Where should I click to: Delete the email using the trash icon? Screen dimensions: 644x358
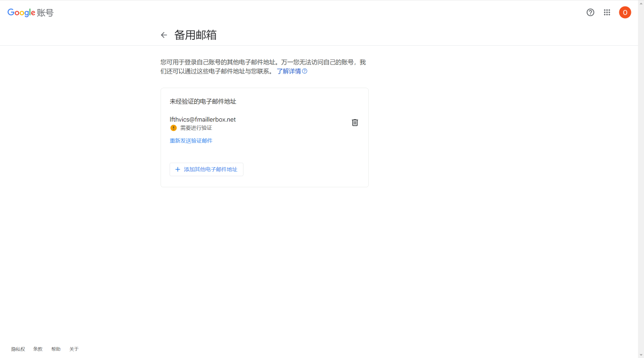coord(355,122)
